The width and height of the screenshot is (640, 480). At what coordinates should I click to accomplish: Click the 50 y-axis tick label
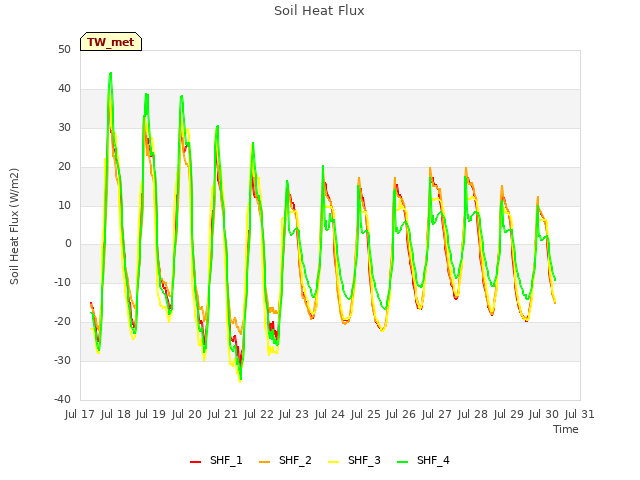[x=64, y=49]
